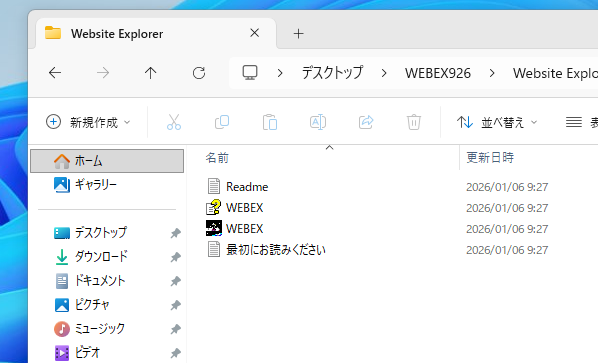598x363 pixels.
Task: Click the Cut scissors icon
Action: coord(174,122)
